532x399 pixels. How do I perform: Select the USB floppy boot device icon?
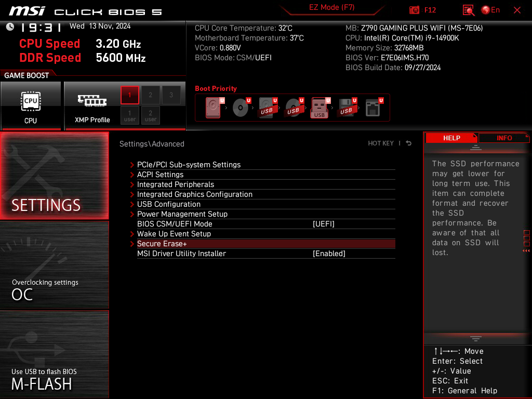(x=347, y=108)
